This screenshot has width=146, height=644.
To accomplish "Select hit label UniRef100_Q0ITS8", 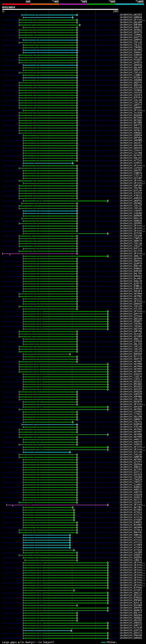I will coord(131,251).
